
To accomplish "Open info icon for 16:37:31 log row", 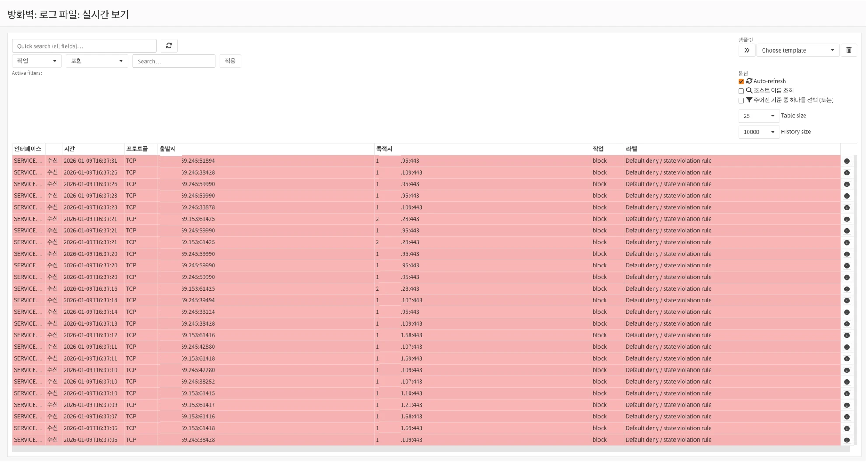I will point(847,161).
